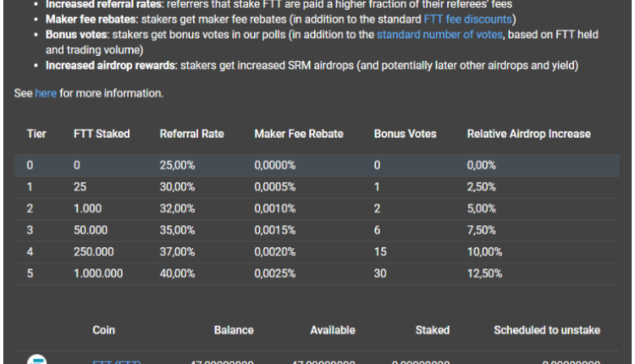Select the 50.000 FTT staked row
The image size is (635, 364).
pos(317,229)
